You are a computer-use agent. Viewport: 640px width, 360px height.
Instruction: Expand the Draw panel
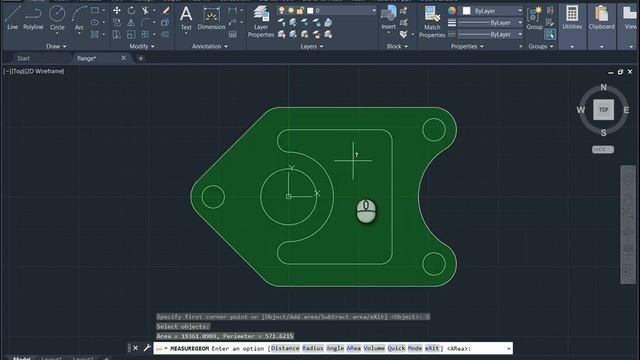click(56, 47)
